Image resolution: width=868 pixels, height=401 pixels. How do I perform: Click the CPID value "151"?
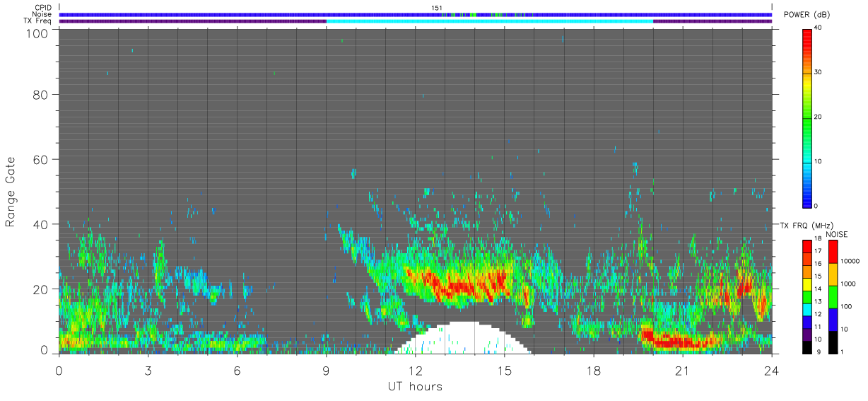[437, 8]
